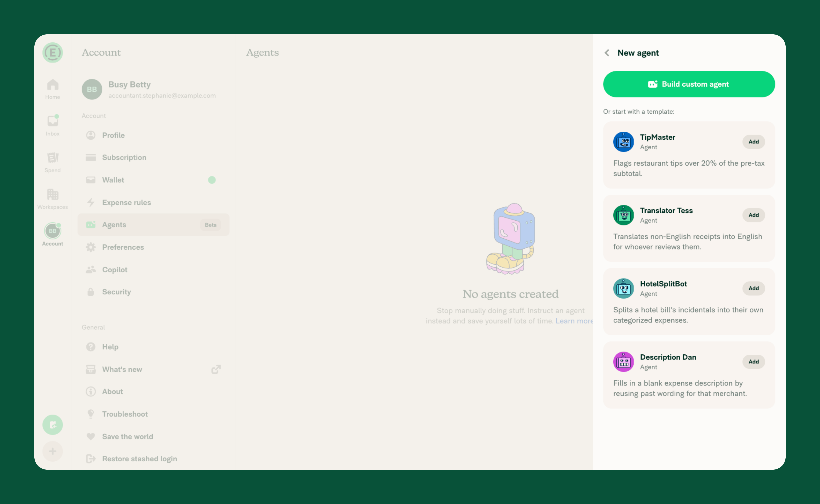Click the TipMaster description about restaurant tips

pyautogui.click(x=689, y=168)
